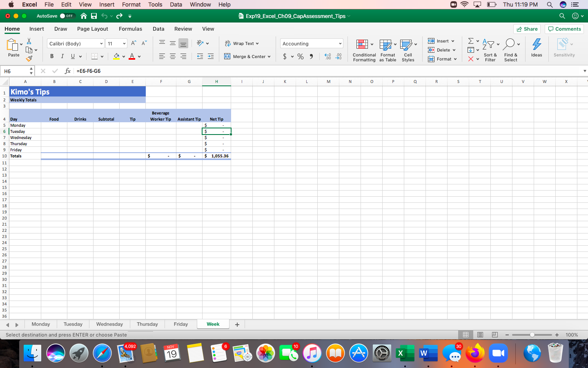Screen dimensions: 588x368
Task: Add a new sheet with the plus button
Action: click(x=237, y=324)
